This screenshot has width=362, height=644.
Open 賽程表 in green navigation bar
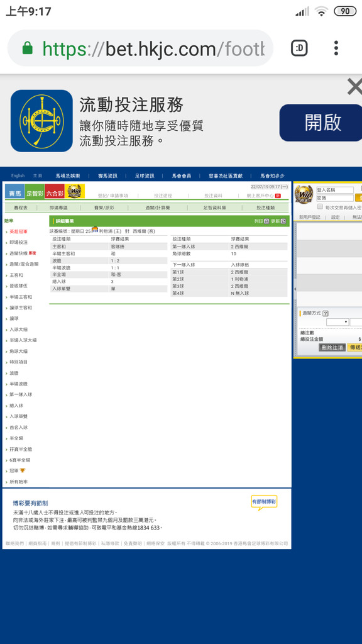(x=21, y=208)
